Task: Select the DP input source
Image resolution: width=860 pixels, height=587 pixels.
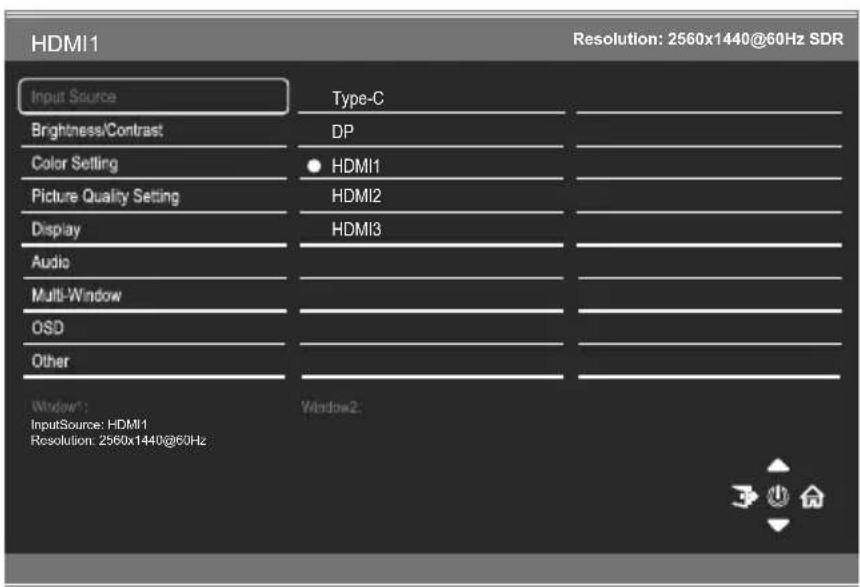Action: coord(431,132)
